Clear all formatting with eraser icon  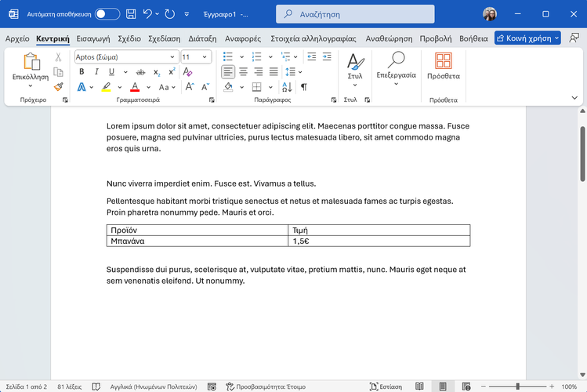(x=187, y=71)
